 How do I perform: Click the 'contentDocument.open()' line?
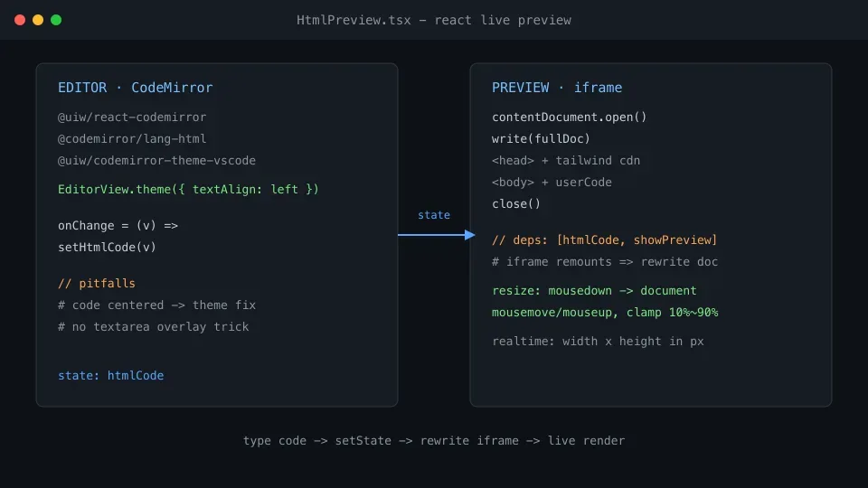pos(569,117)
